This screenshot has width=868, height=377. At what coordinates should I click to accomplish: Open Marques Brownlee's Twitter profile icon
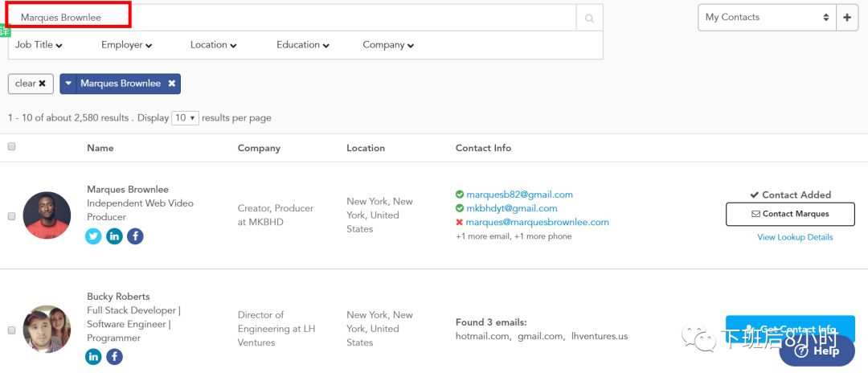[x=94, y=236]
